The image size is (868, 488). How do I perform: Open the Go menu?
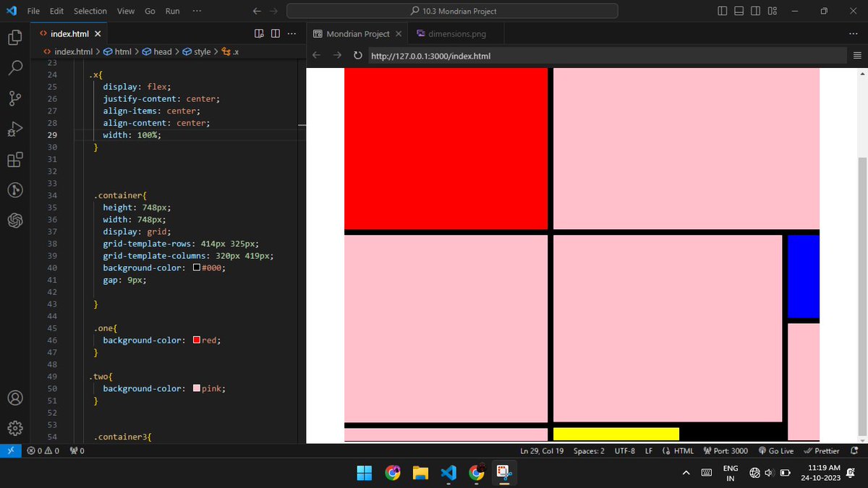pyautogui.click(x=150, y=11)
